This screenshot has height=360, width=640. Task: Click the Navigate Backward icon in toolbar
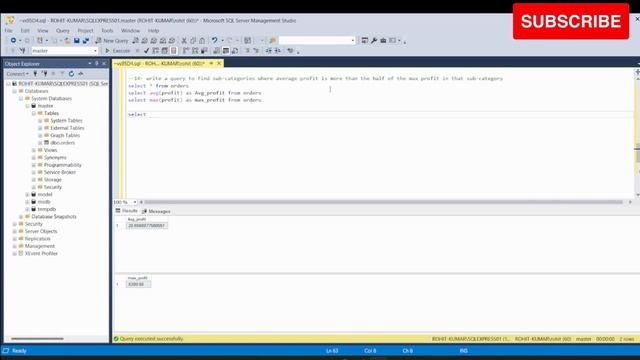pos(13,40)
